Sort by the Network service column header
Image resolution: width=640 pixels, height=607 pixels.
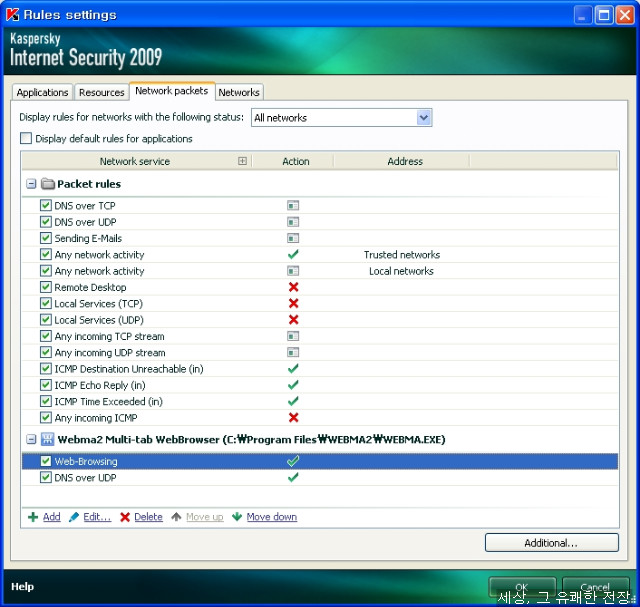[x=135, y=161]
